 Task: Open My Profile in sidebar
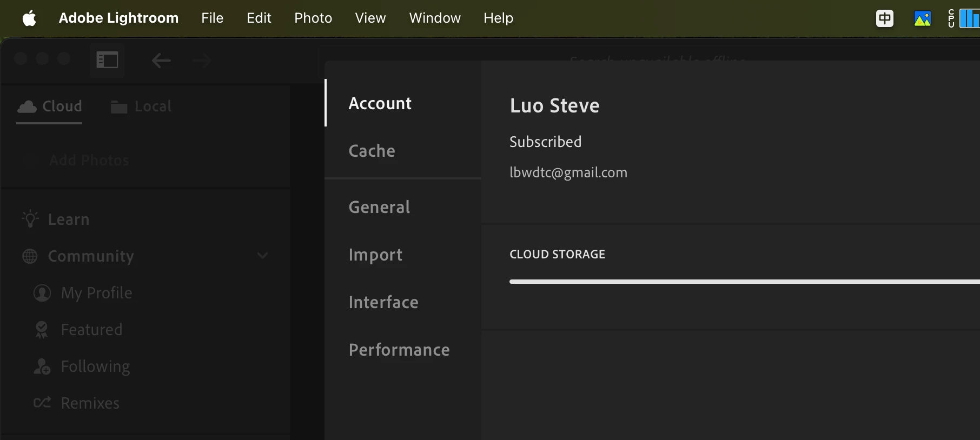tap(96, 293)
